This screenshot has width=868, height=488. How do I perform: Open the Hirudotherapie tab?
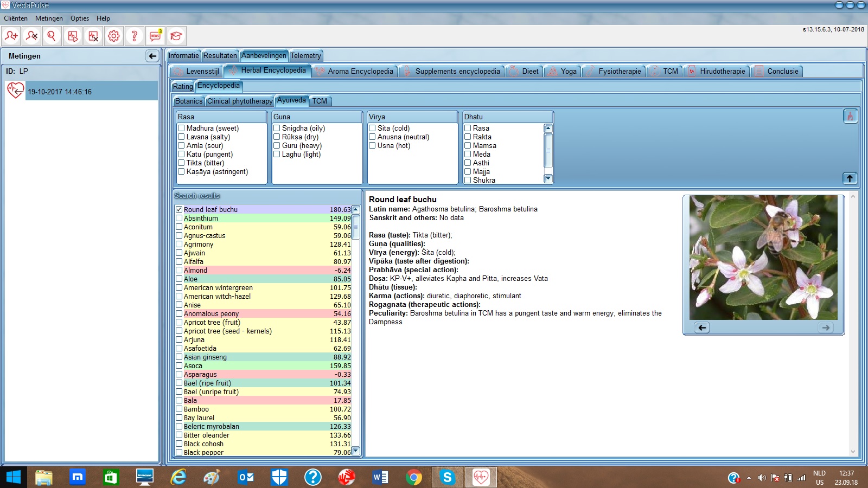pos(717,71)
